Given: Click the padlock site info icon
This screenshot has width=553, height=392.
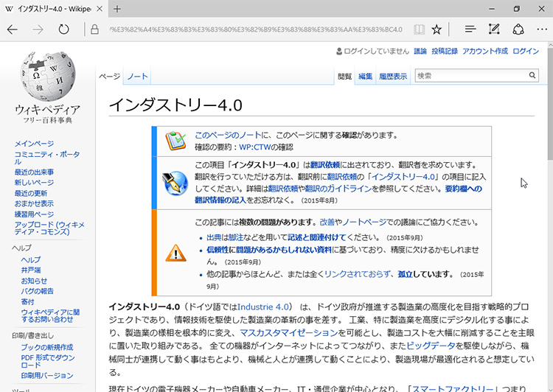Looking at the screenshot, I should (x=94, y=29).
